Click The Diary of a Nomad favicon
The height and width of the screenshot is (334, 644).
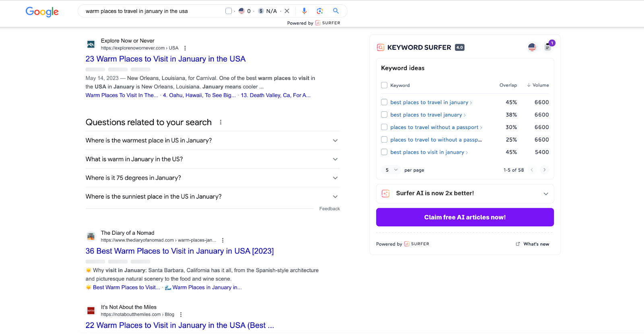[91, 236]
